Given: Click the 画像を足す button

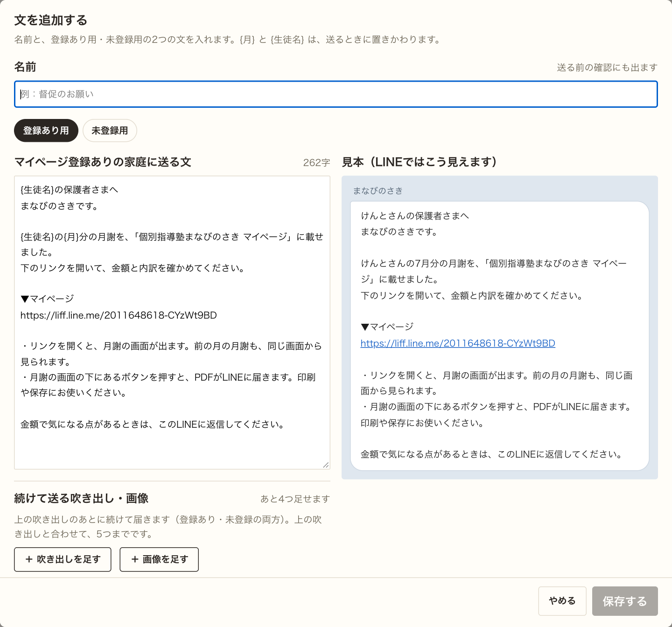Looking at the screenshot, I should point(159,559).
